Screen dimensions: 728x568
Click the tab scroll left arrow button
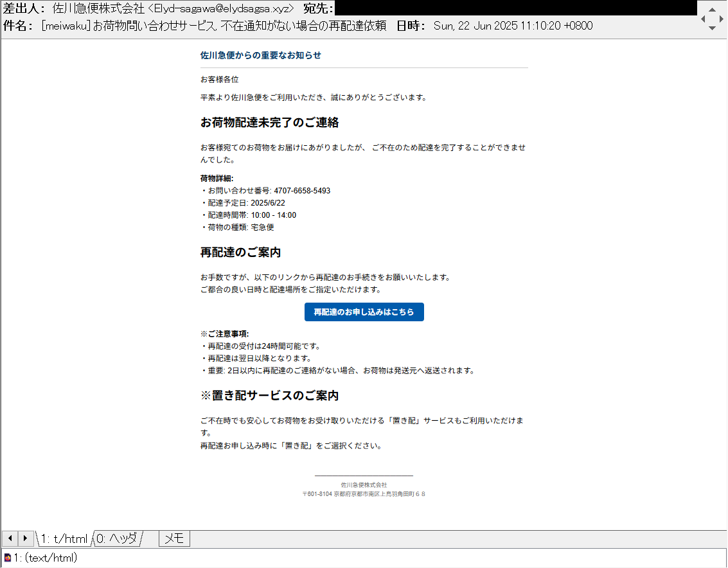(x=10, y=538)
